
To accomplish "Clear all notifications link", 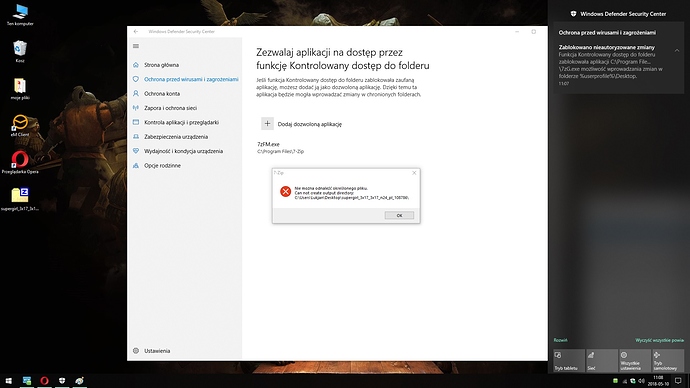I will [x=659, y=340].
